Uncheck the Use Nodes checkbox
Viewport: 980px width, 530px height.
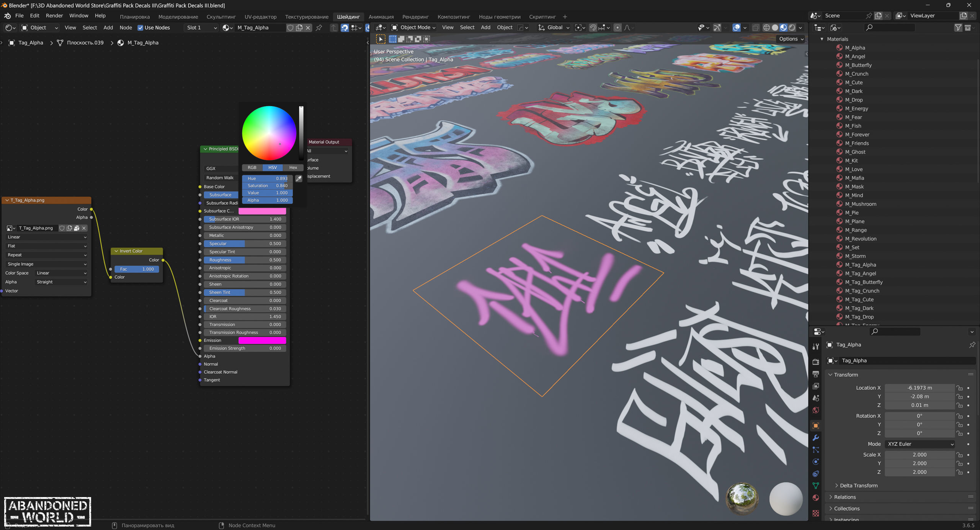(x=140, y=28)
